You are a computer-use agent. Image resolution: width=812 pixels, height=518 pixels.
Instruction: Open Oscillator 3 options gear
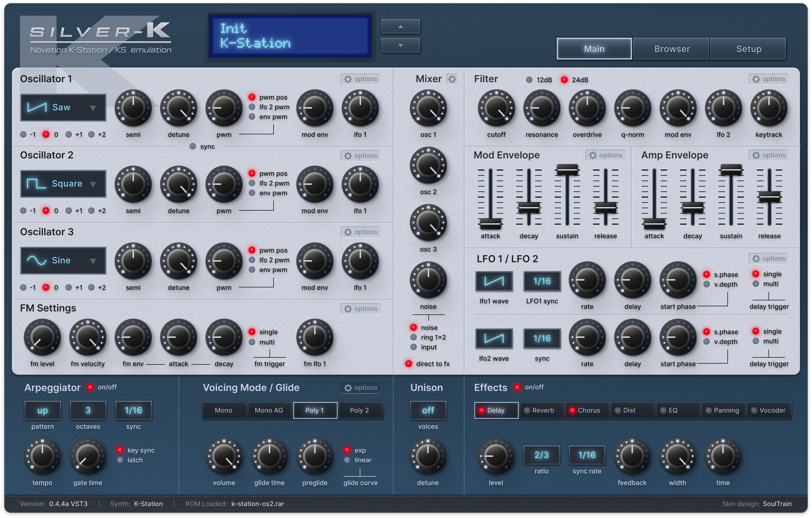[361, 232]
